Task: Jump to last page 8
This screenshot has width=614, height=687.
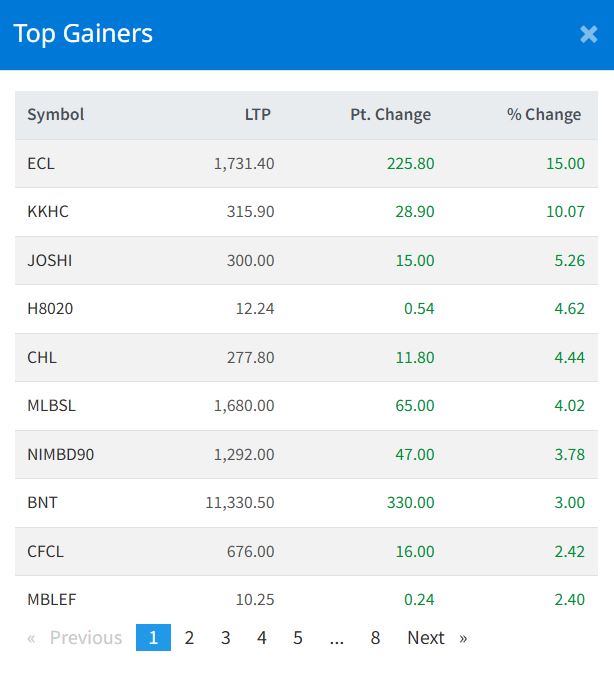Action: 375,637
